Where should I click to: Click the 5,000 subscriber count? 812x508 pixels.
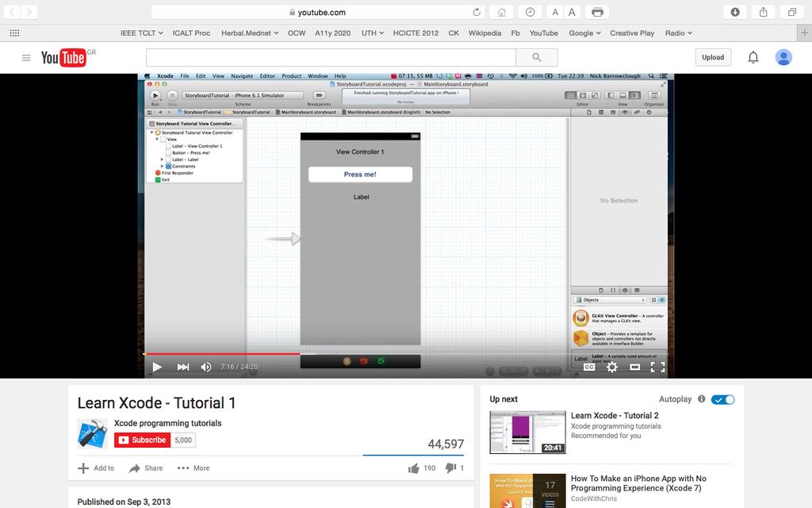coord(183,440)
